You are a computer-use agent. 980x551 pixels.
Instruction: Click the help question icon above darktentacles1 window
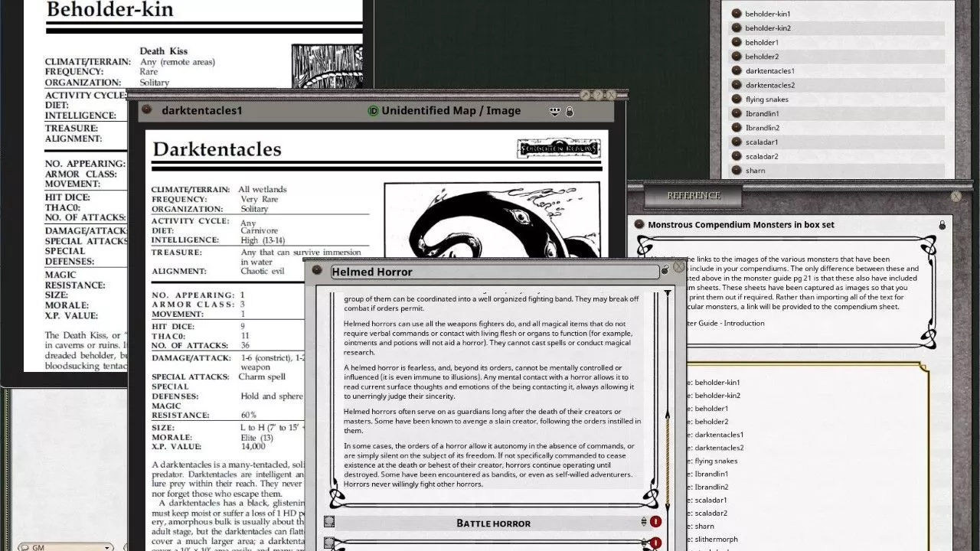(x=598, y=95)
